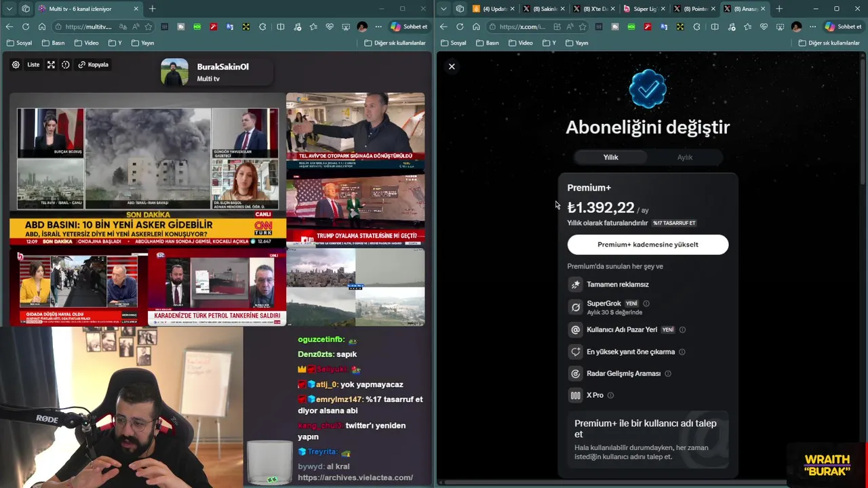Open the extensions puzzle icon in left browser
Screen dimensions: 868x488
(263, 26)
